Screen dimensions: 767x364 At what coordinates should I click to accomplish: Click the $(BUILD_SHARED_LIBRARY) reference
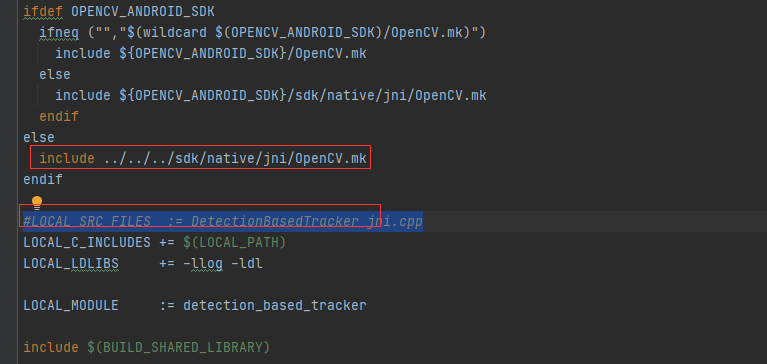(179, 348)
